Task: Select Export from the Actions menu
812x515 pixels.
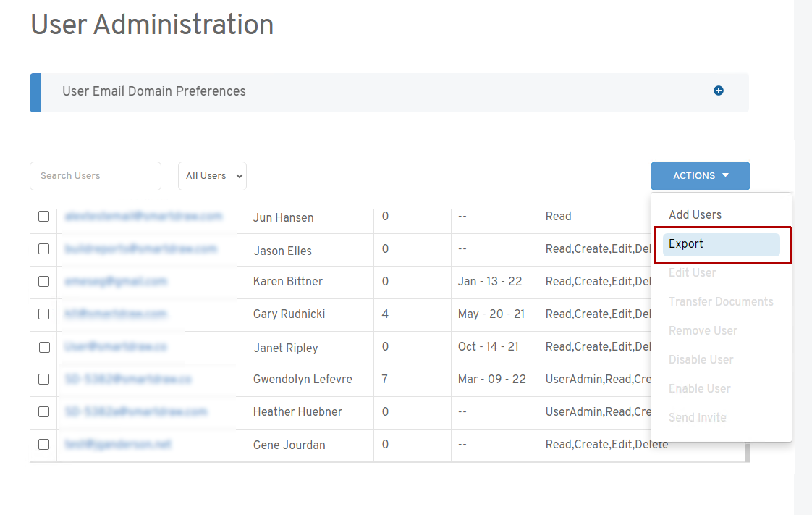Action: pos(721,244)
